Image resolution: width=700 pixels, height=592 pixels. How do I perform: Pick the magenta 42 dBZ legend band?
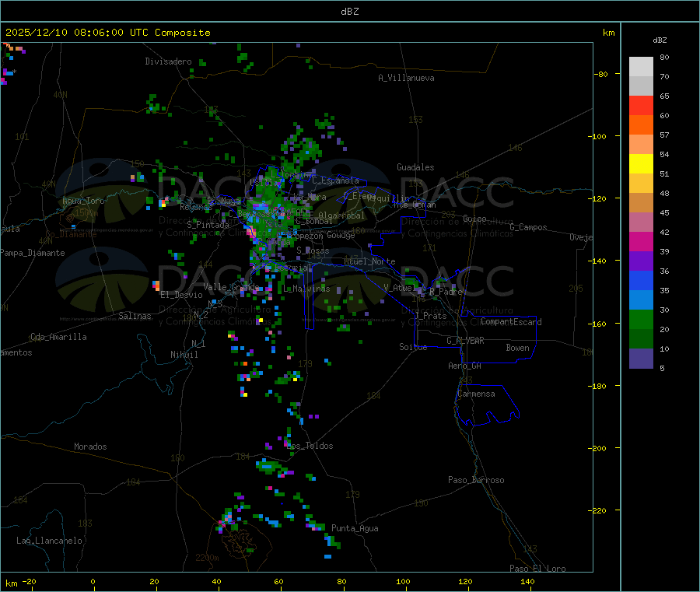[641, 241]
